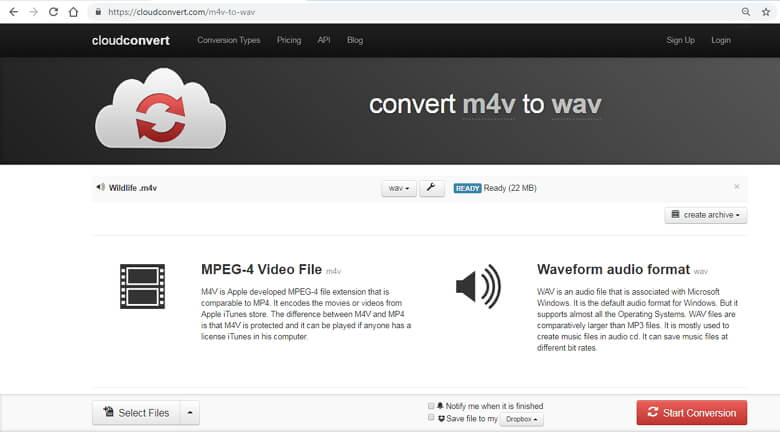Open Conversion Types menu

[x=229, y=40]
